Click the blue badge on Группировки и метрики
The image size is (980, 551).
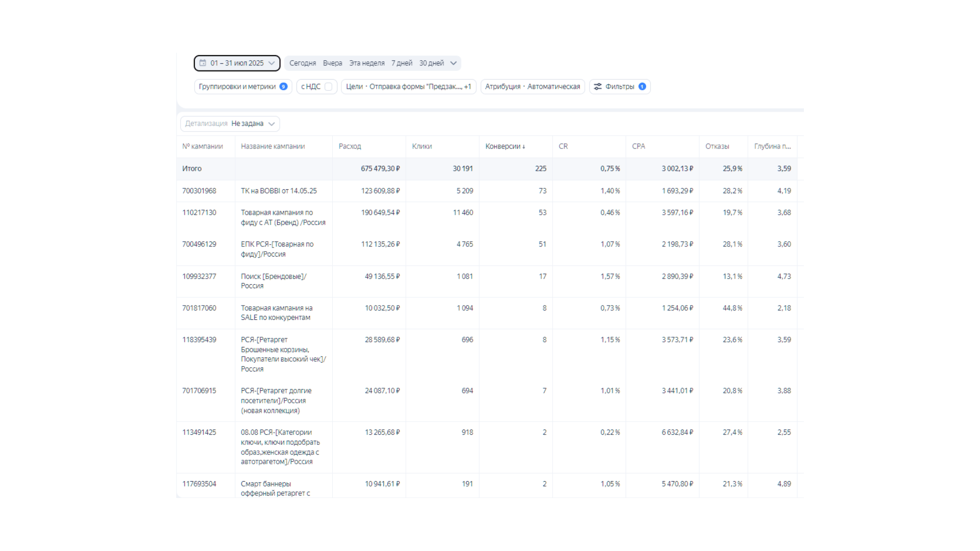click(283, 87)
